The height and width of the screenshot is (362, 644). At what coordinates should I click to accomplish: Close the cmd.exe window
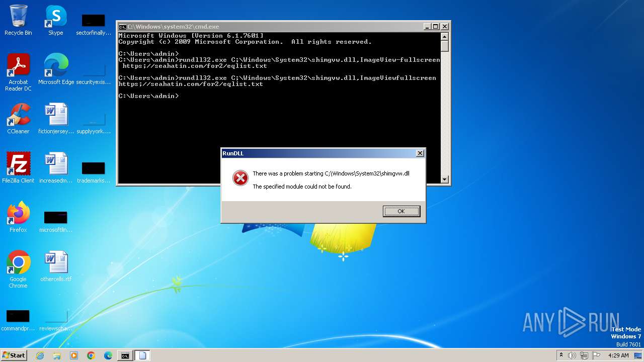point(444,27)
